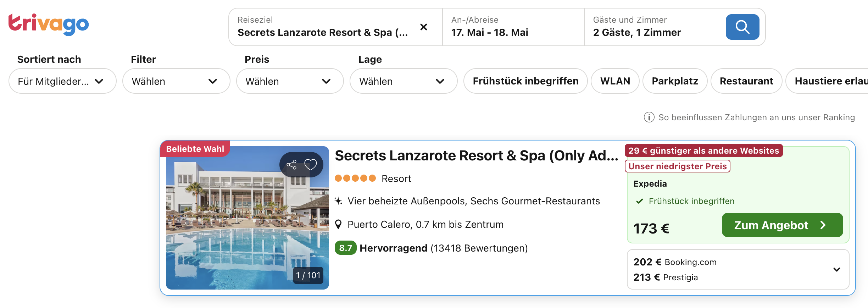Click the Zum Angebot button
Image resolution: width=868 pixels, height=308 pixels.
[782, 225]
